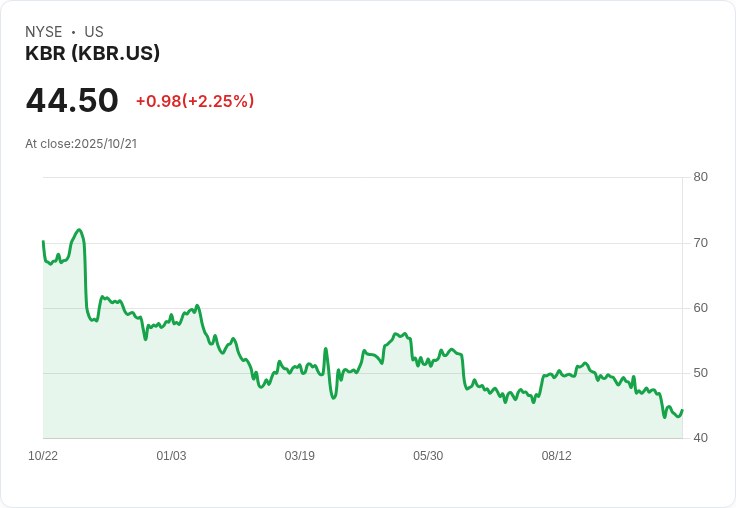Select the 60 price axis label
The width and height of the screenshot is (736, 508).
click(x=700, y=308)
